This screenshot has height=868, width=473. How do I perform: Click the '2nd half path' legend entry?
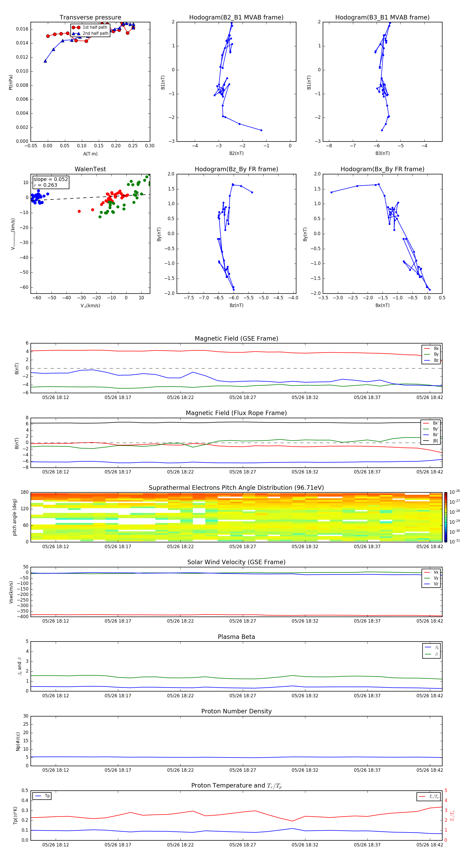(x=90, y=33)
